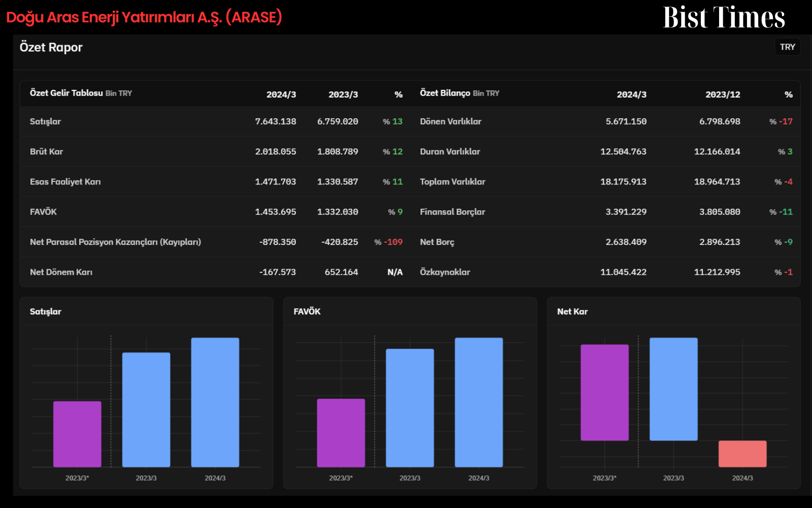Select the FAVÖK row in income table
Viewport: 812px width, 508px height.
coord(215,212)
